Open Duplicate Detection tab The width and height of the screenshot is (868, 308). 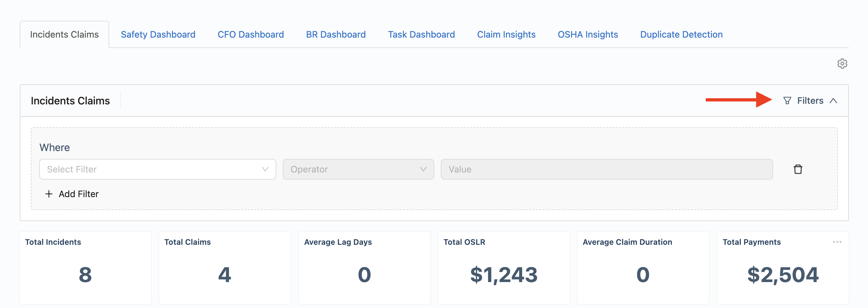[x=681, y=34]
